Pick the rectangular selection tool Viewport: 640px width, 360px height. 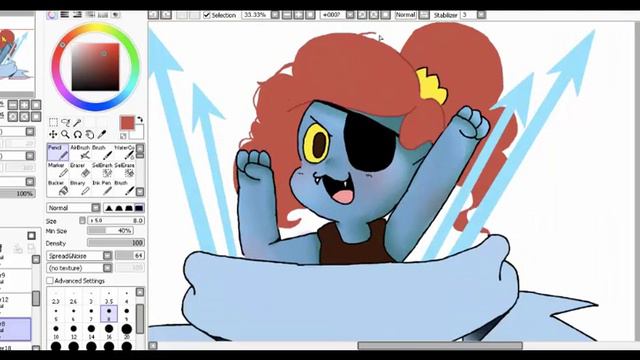(53, 122)
